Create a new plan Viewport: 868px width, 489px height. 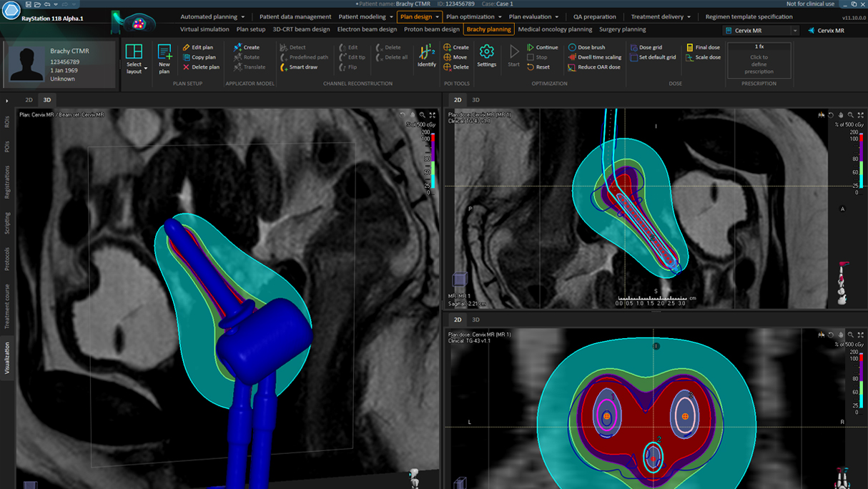(164, 57)
